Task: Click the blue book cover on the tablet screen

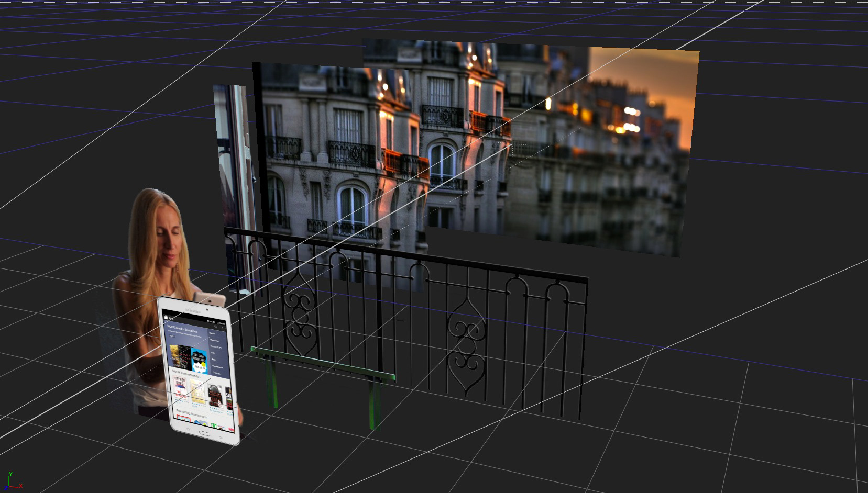Action: click(199, 360)
